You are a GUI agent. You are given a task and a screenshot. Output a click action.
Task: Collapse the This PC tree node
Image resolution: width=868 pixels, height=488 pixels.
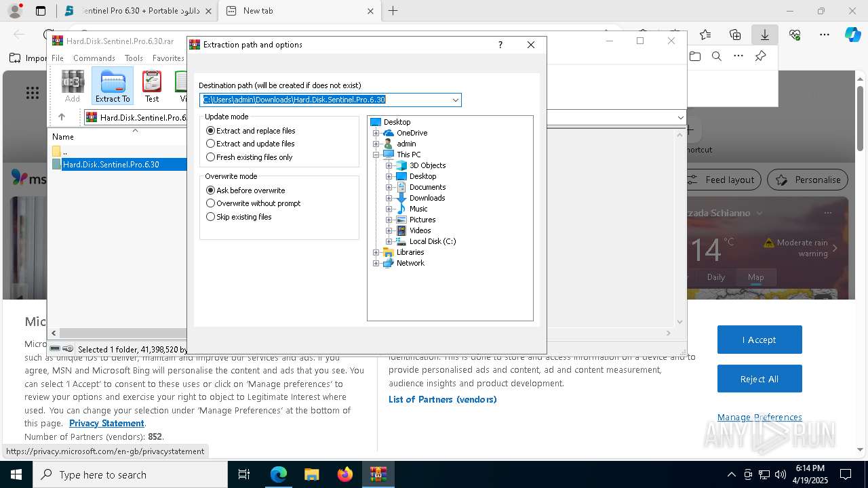point(376,155)
